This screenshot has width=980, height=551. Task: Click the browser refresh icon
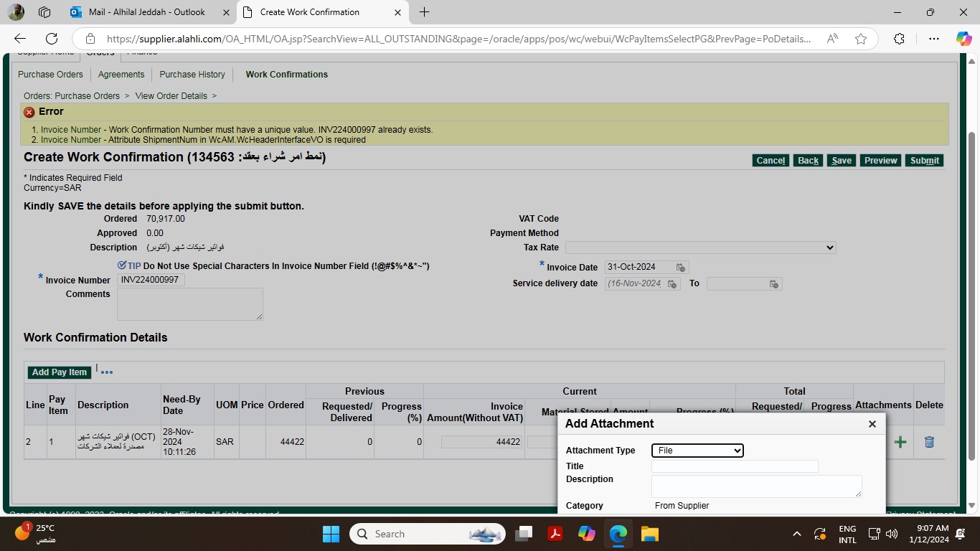pyautogui.click(x=52, y=39)
